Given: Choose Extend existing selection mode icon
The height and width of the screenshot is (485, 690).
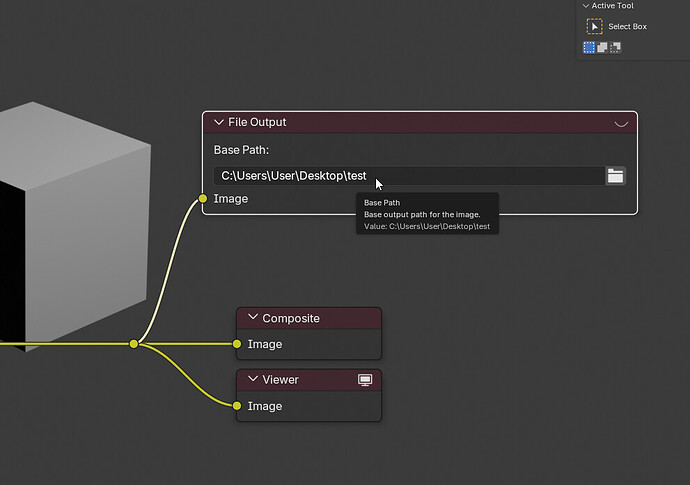Looking at the screenshot, I should pyautogui.click(x=602, y=47).
